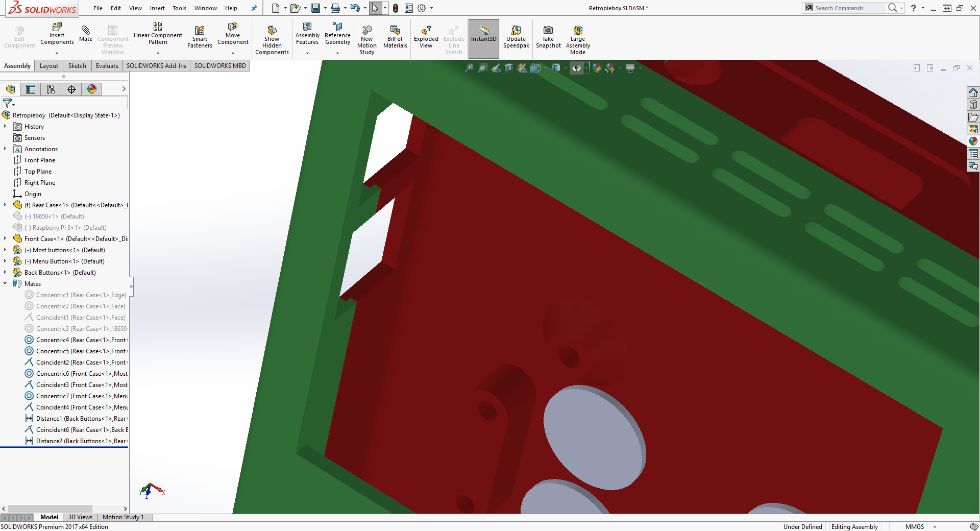
Task: Open the Reference Geometry tool
Action: point(337,34)
